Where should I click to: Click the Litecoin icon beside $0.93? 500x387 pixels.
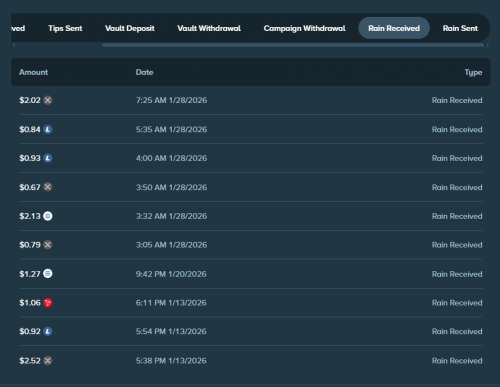48,158
